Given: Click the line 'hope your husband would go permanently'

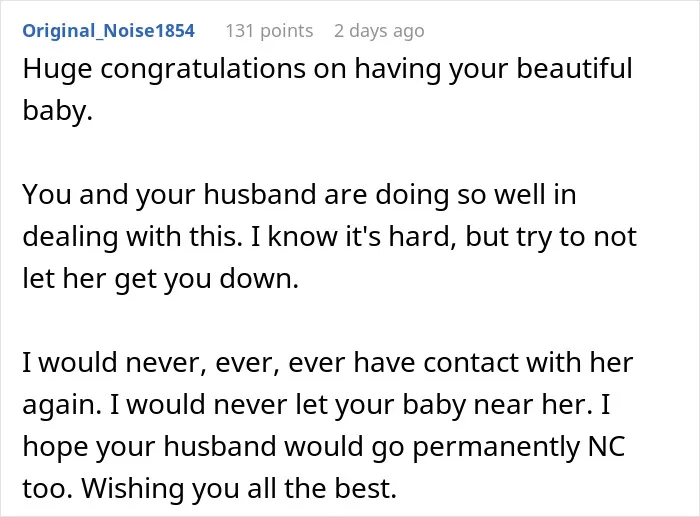Looking at the screenshot, I should [324, 446].
